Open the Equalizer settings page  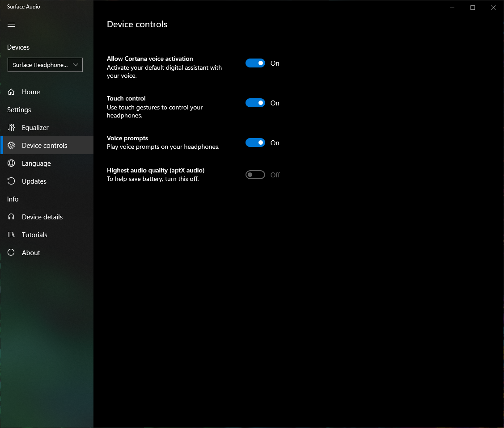coord(35,128)
